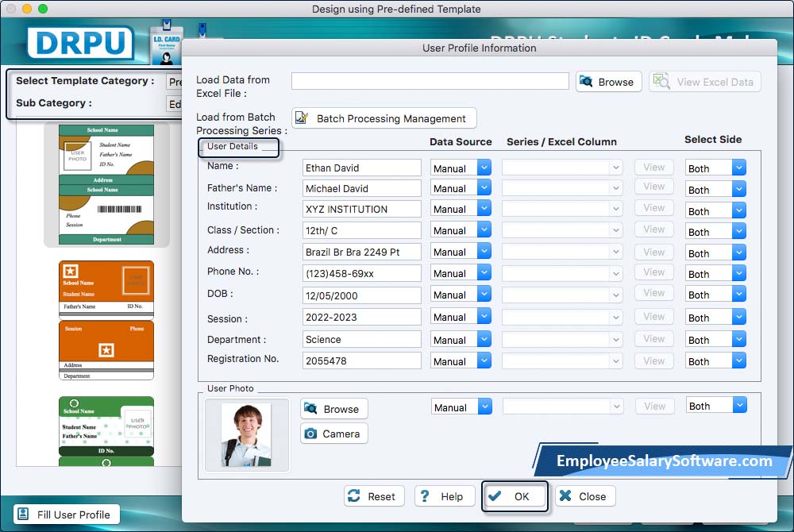Viewport: 794px width, 532px height.
Task: Open Select Side dropdown for Address
Action: 715,253
